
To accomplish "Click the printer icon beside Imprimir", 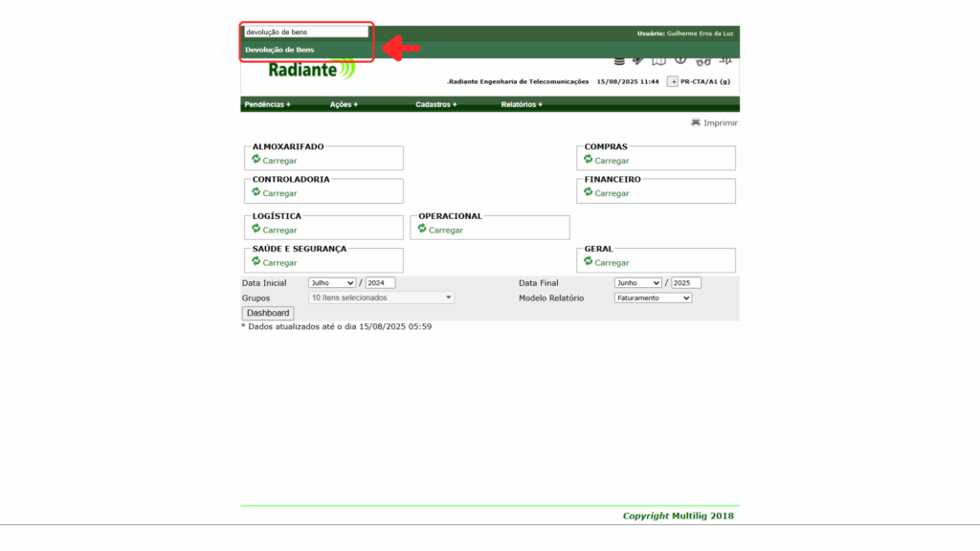I will pyautogui.click(x=696, y=123).
